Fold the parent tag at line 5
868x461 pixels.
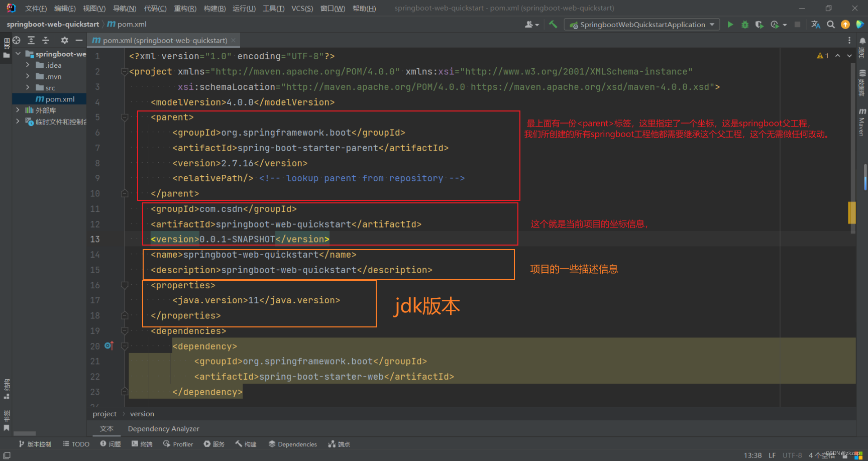124,117
